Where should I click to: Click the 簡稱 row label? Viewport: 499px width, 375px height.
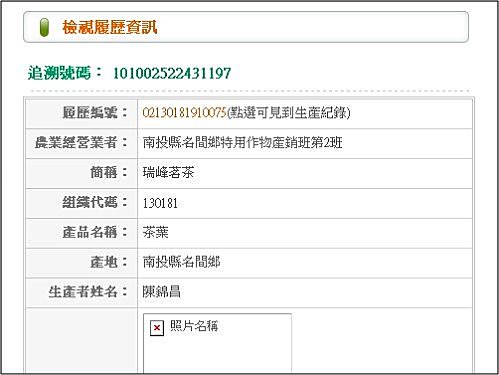tap(109, 172)
